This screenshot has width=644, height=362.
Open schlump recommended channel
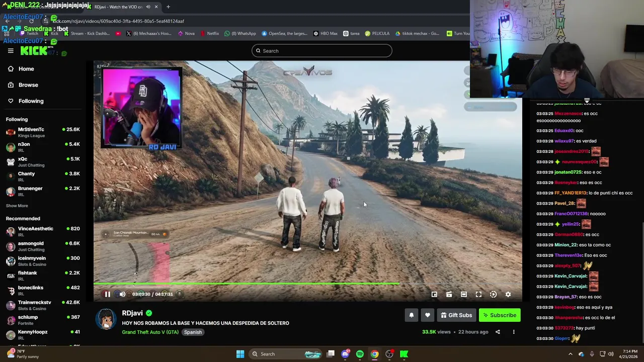click(x=43, y=320)
